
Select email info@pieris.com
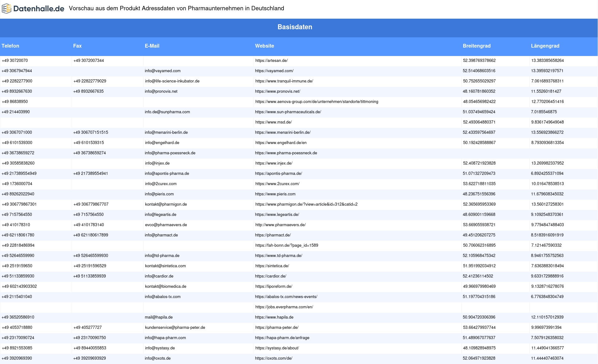(159, 194)
